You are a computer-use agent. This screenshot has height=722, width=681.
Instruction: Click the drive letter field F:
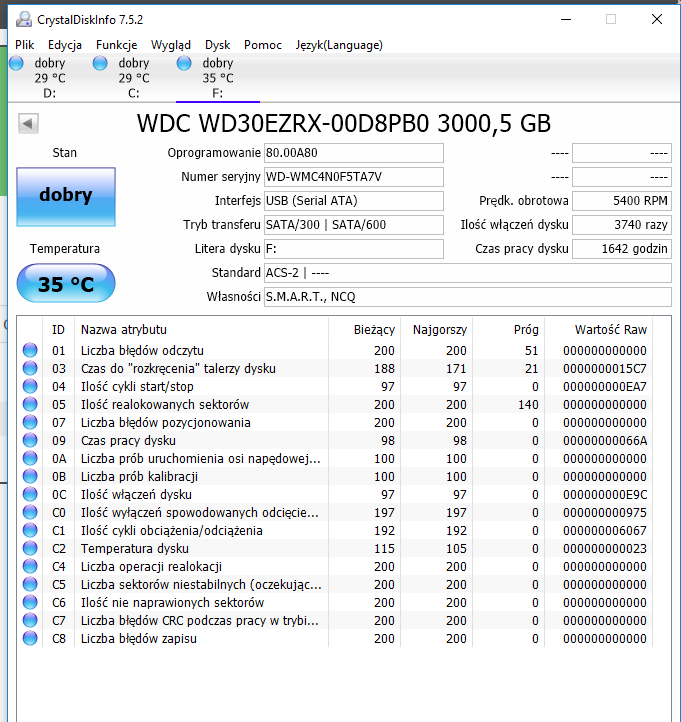tap(354, 249)
